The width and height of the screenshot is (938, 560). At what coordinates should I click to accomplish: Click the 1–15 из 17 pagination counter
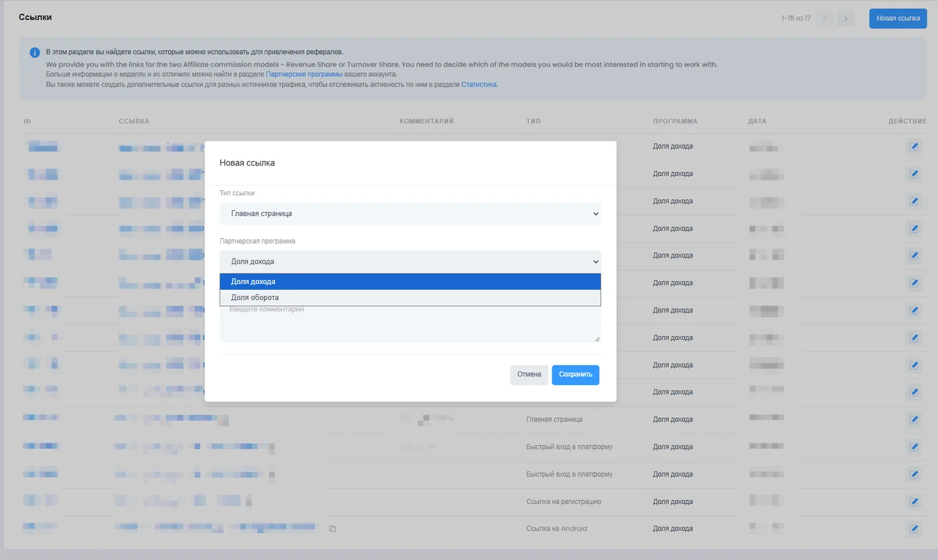click(796, 18)
